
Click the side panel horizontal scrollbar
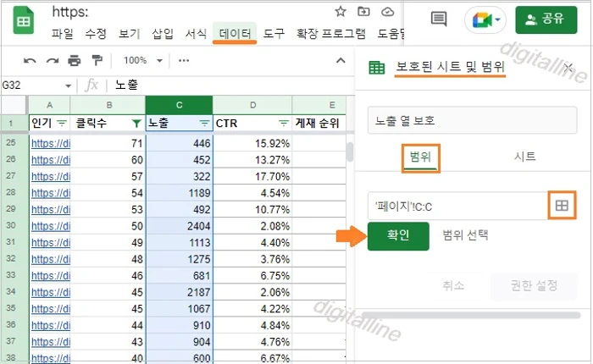tap(471, 315)
